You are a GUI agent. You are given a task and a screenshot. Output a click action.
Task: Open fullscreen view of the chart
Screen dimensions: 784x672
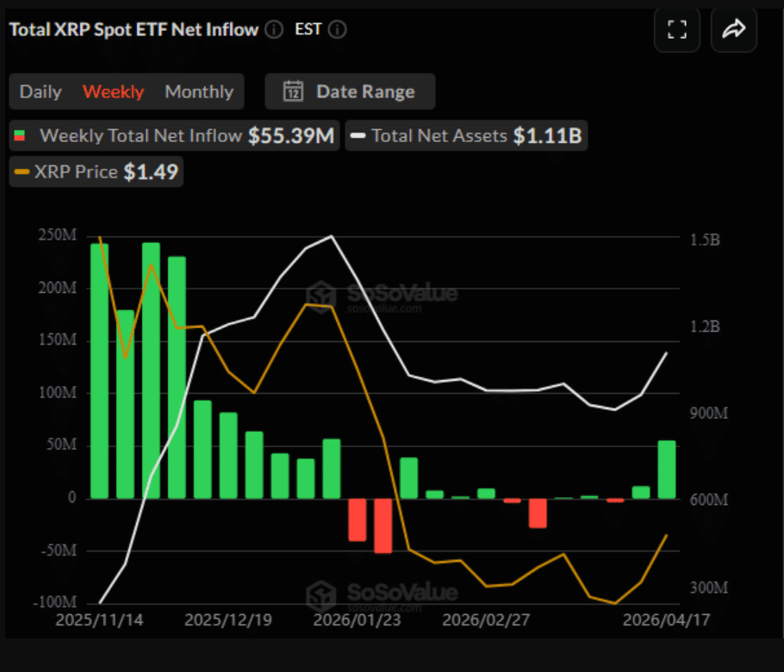pos(677,29)
